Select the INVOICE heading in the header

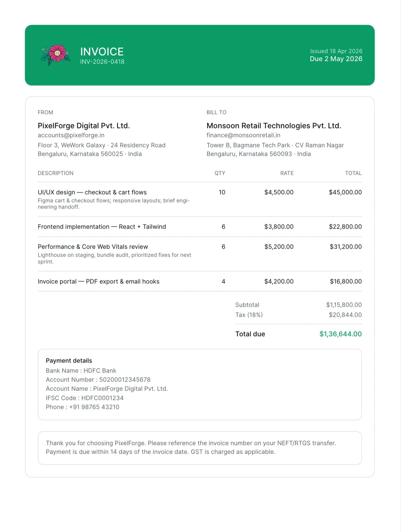click(102, 52)
